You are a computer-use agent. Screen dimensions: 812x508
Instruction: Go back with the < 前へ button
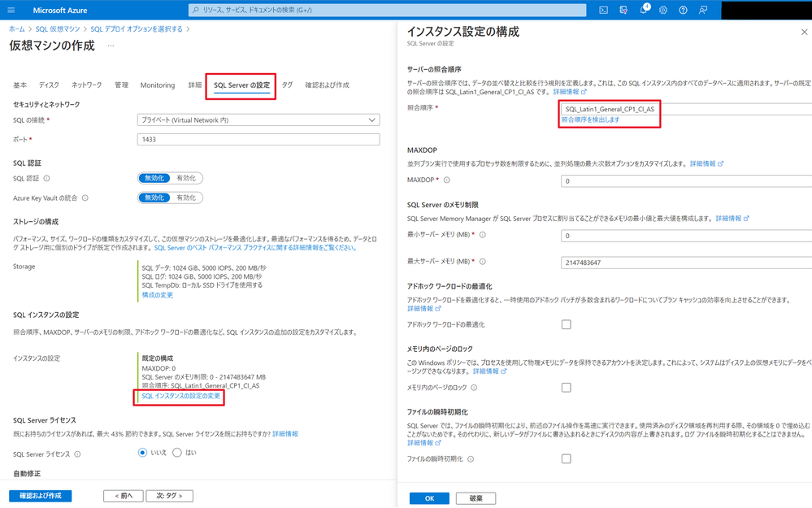pyautogui.click(x=124, y=496)
